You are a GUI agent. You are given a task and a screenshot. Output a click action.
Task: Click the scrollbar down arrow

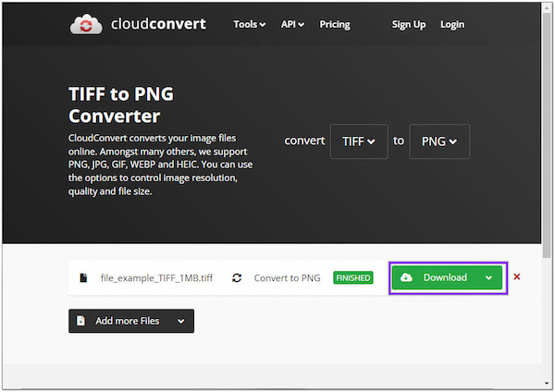click(548, 384)
